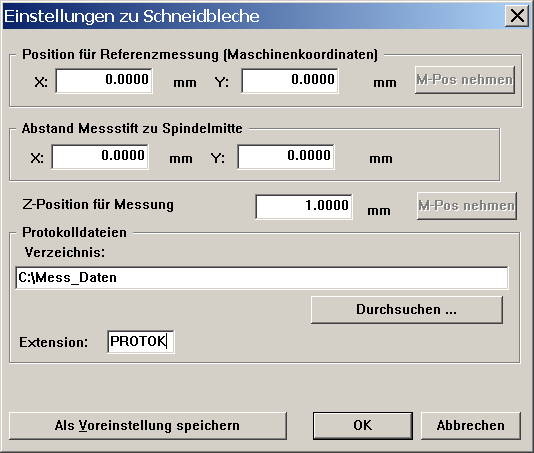Click the Verzeichnis path field showing C:\Mess_Daten
The image size is (534, 453).
pos(262,278)
